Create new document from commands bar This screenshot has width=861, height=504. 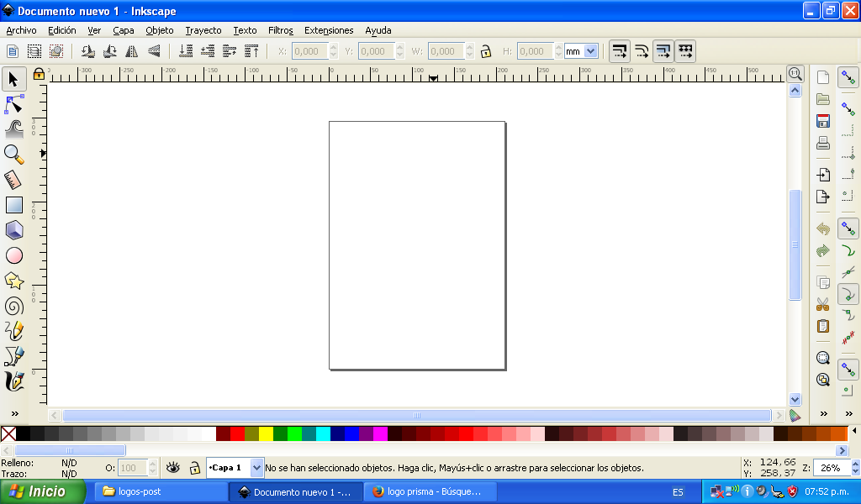(x=822, y=77)
